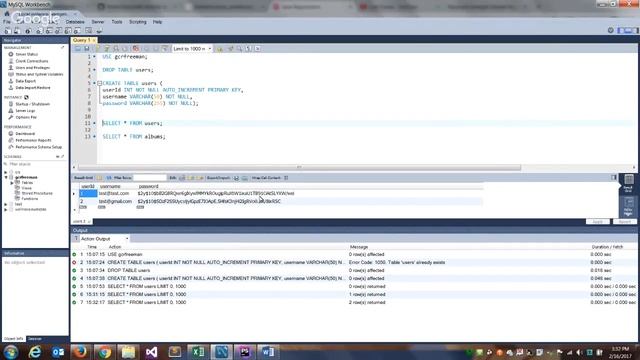Click the Result Grid side panel icon
This screenshot has width=640, height=360.
click(x=629, y=183)
